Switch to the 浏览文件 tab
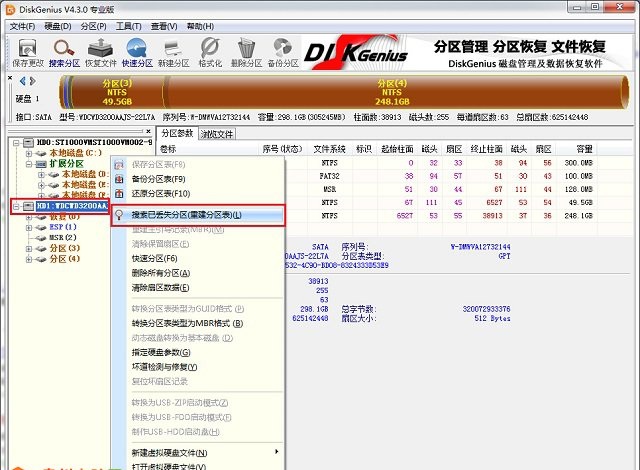 pyautogui.click(x=217, y=134)
